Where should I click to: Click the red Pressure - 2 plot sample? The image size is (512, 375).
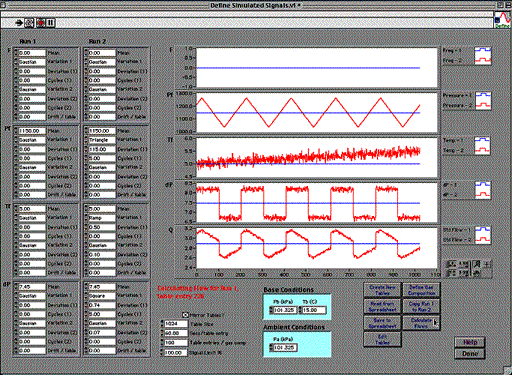click(x=482, y=105)
